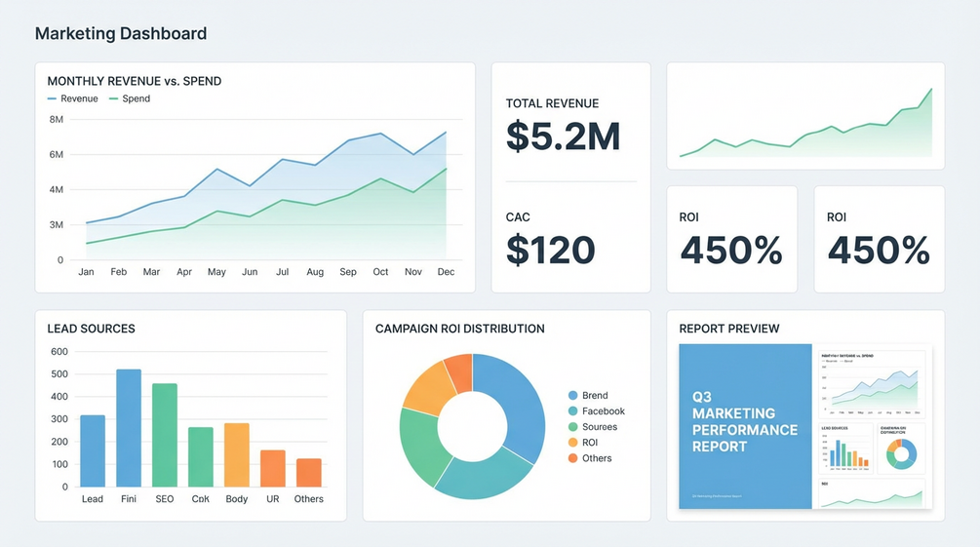
Task: Select the Facebook legend entry
Action: point(596,411)
